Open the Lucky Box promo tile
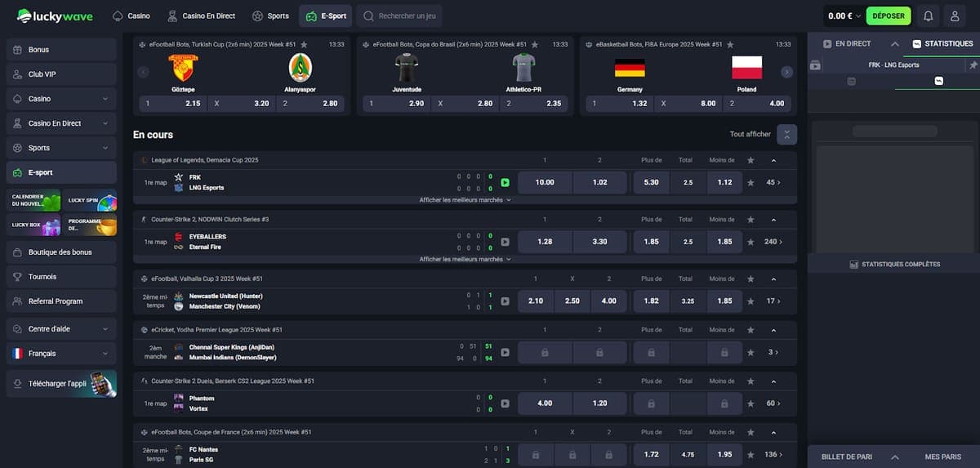 33,225
